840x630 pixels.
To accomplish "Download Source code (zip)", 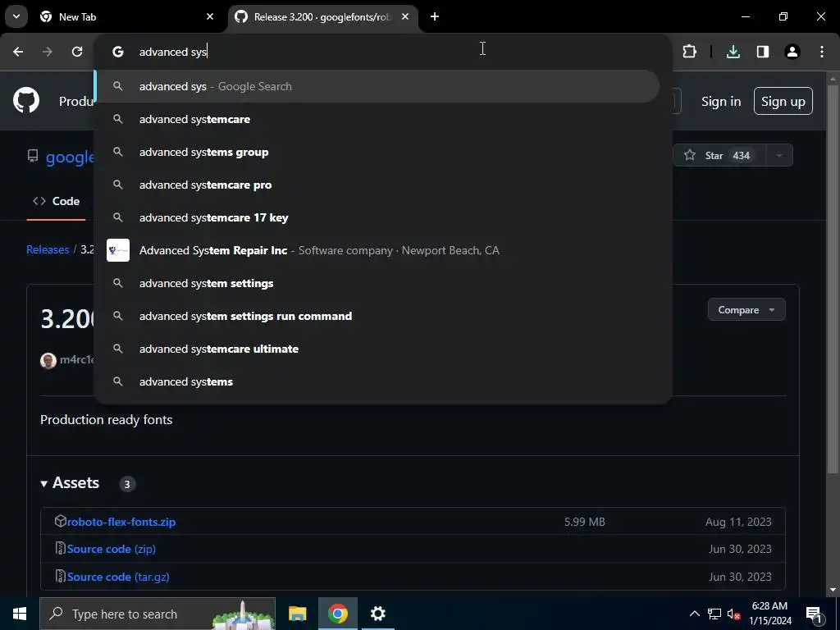I will pos(112,549).
